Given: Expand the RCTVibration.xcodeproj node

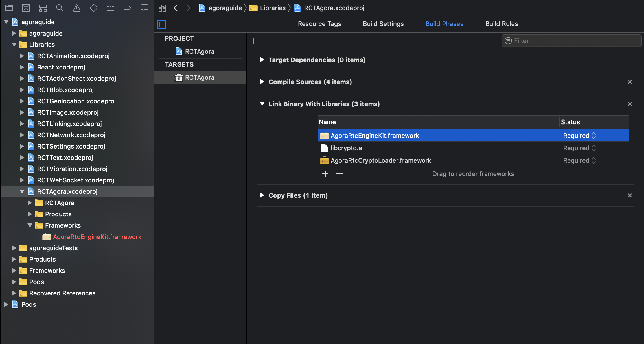Looking at the screenshot, I should coord(22,169).
